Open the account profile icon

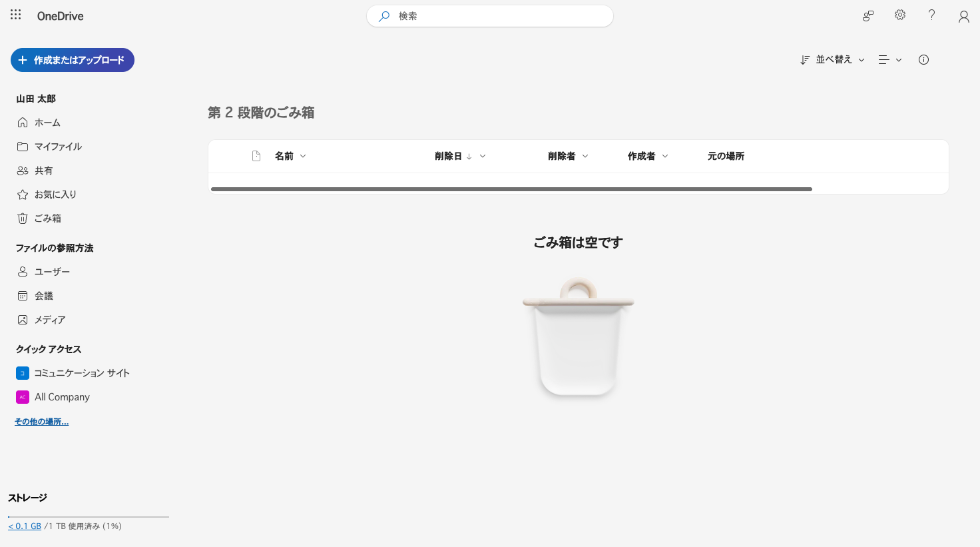click(964, 17)
